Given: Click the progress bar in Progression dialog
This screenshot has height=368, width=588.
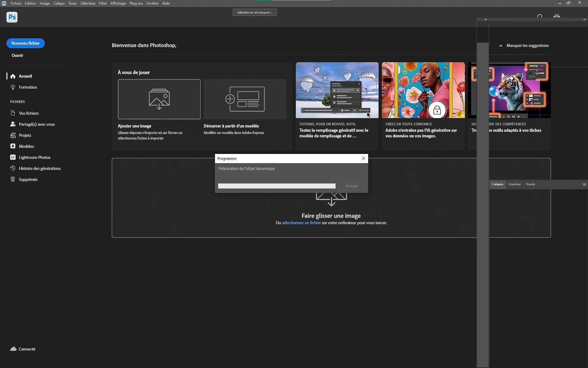Looking at the screenshot, I should [277, 186].
